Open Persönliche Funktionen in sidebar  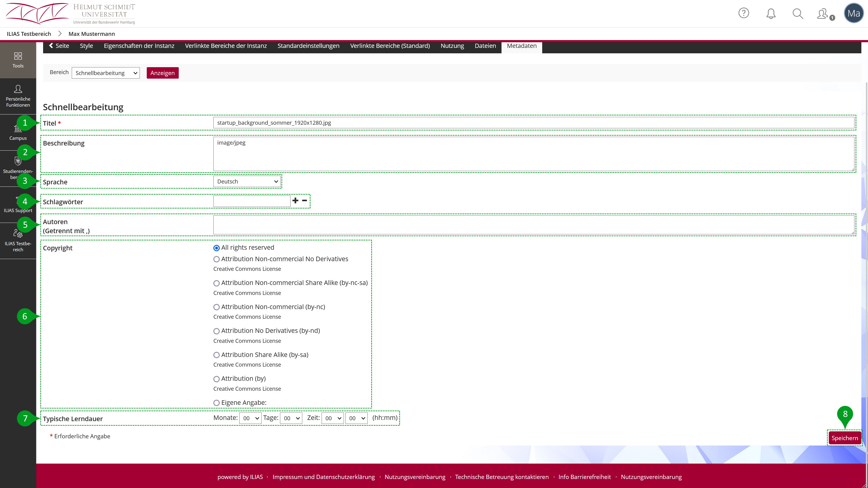pos(18,96)
